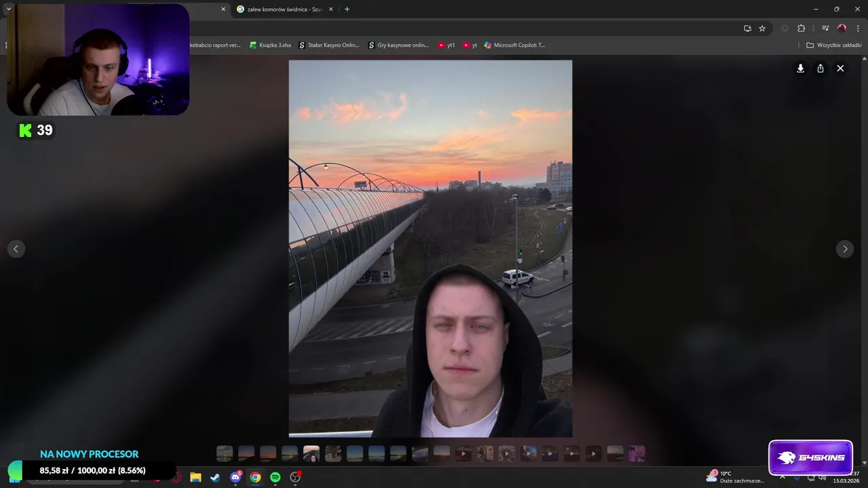Go to the previous photo
The width and height of the screenshot is (868, 488).
16,249
